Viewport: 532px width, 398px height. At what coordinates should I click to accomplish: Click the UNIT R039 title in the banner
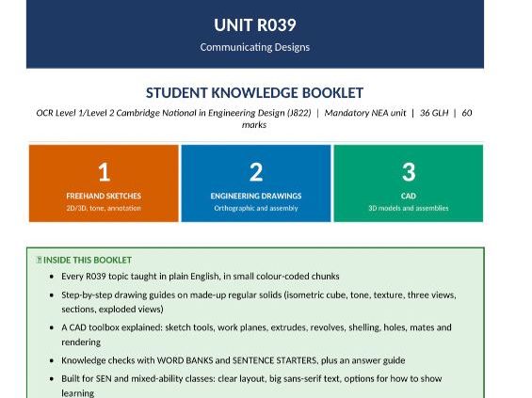pos(255,25)
